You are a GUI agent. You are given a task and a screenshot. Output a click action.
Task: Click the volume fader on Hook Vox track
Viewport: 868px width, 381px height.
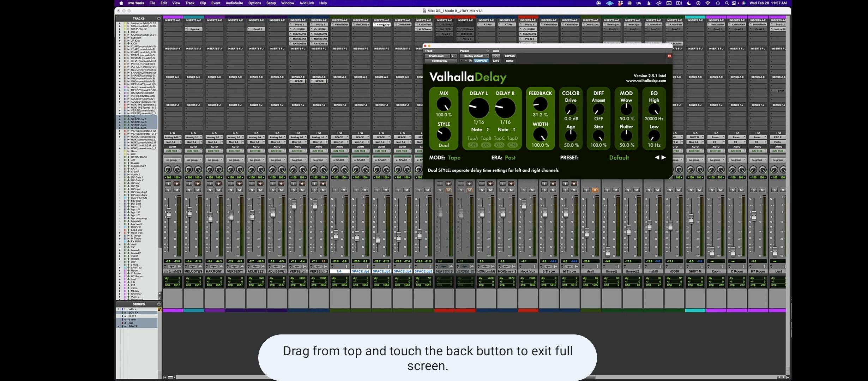(x=524, y=204)
